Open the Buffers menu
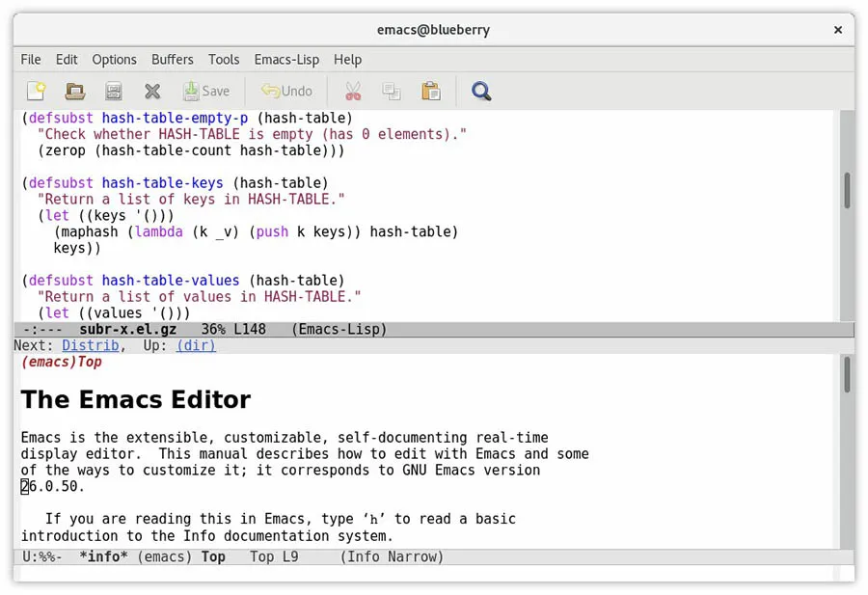Image resolution: width=868 pixels, height=595 pixels. (172, 59)
